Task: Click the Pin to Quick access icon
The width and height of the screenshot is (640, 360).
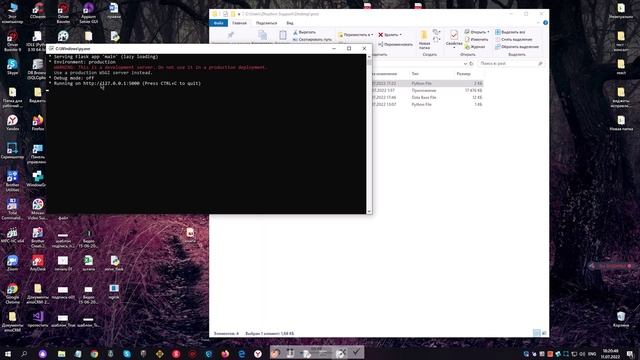Action: tap(231, 35)
